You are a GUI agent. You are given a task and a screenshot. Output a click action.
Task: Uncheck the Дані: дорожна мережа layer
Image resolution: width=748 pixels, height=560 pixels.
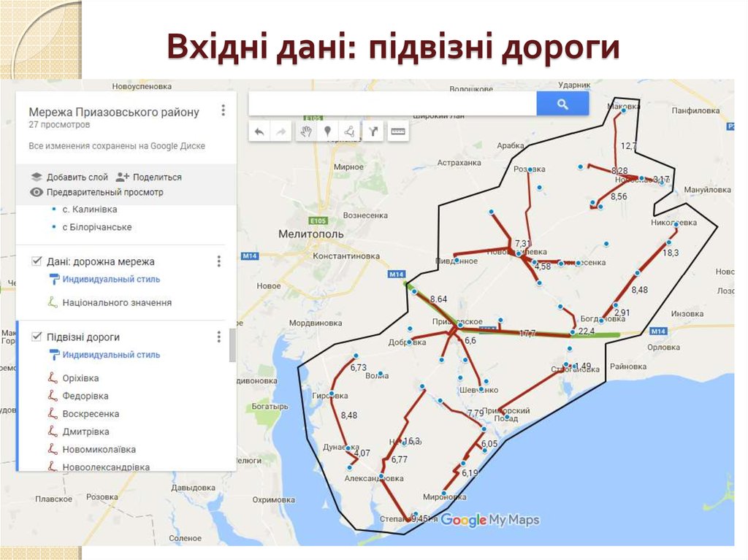click(35, 260)
